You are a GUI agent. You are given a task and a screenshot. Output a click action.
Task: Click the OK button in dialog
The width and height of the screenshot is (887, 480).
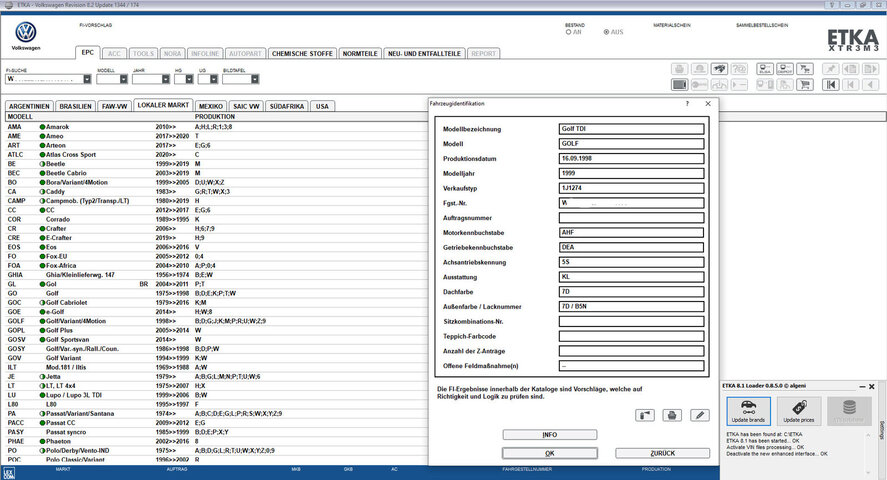(x=549, y=453)
